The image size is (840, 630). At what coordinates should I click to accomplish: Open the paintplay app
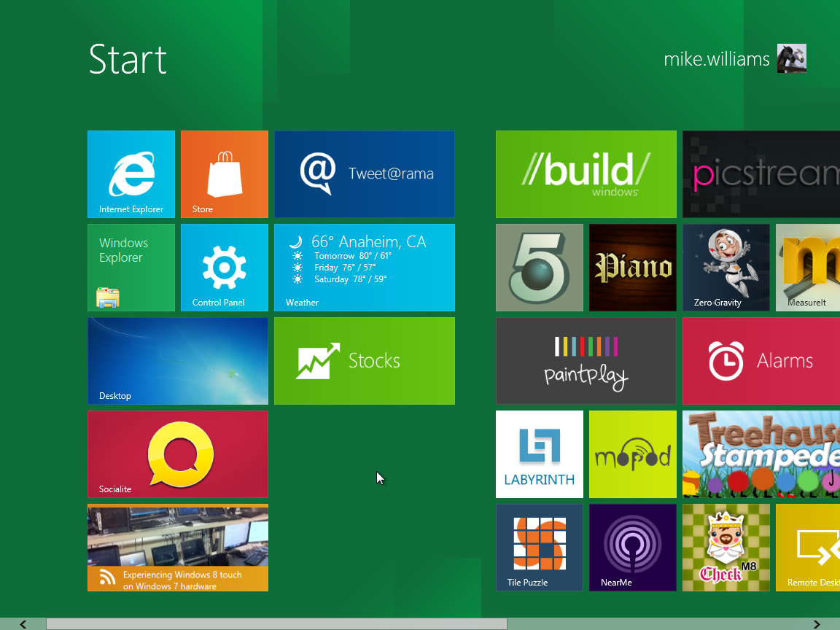586,361
